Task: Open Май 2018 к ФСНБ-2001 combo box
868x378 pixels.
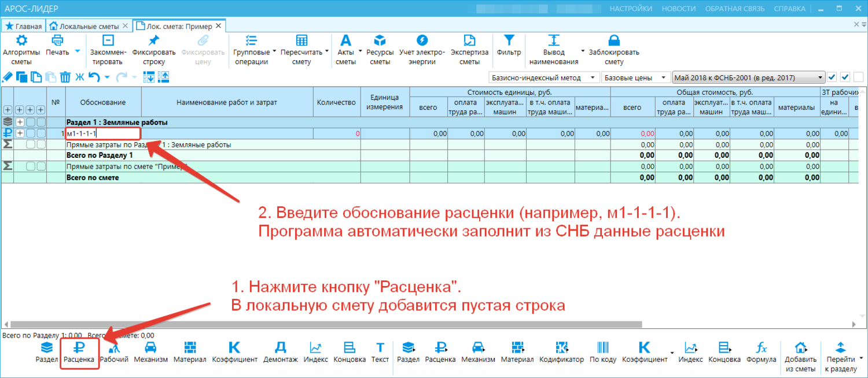Action: [748, 77]
